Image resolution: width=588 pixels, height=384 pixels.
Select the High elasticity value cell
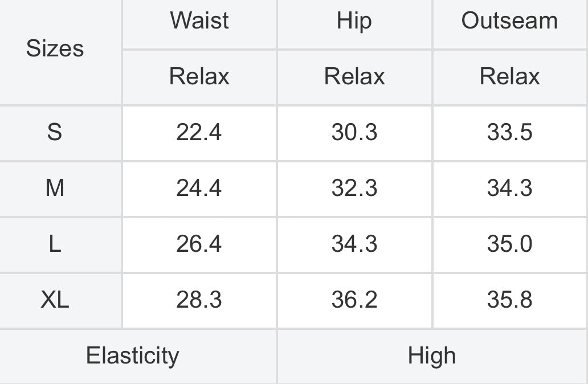[431, 356]
